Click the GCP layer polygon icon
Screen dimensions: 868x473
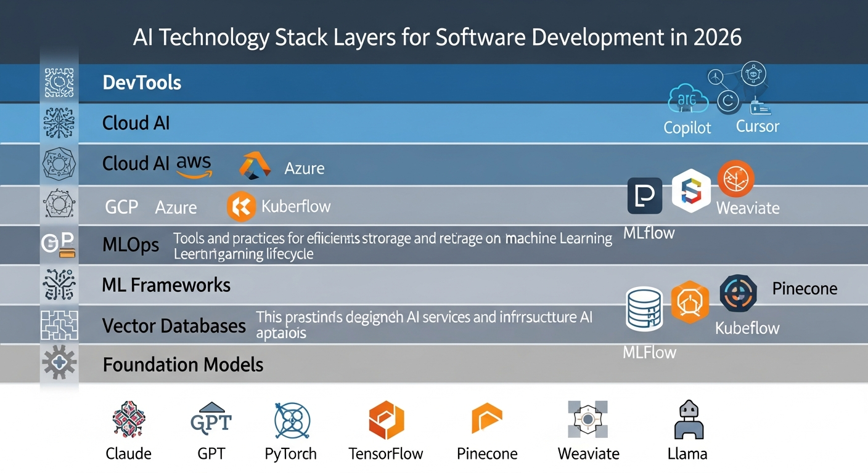click(x=59, y=205)
